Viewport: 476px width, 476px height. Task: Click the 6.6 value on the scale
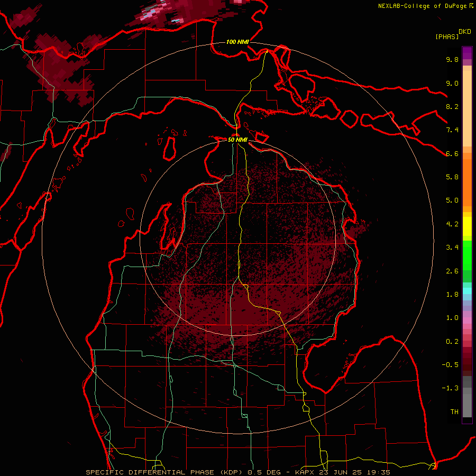[x=452, y=153]
